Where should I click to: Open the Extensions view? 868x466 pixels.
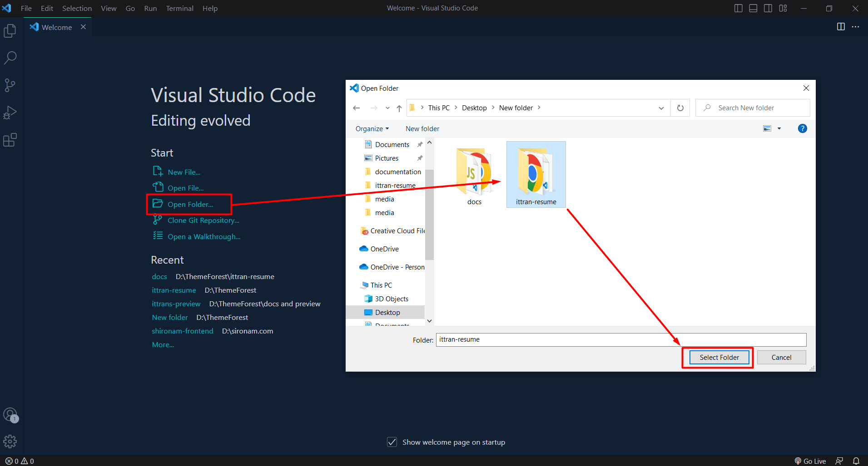(x=10, y=140)
